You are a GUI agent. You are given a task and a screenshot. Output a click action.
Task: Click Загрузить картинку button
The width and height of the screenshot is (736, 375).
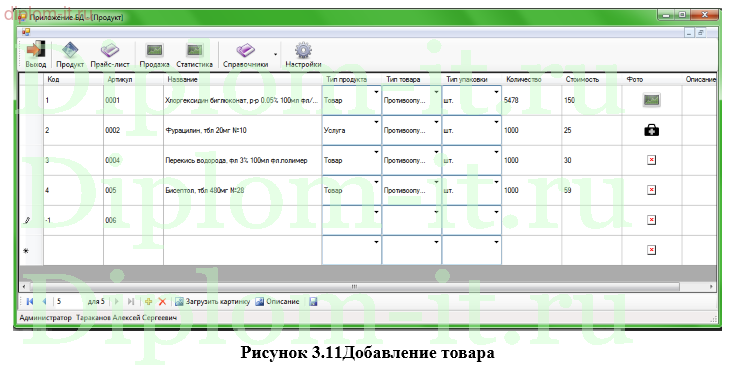pyautogui.click(x=212, y=302)
